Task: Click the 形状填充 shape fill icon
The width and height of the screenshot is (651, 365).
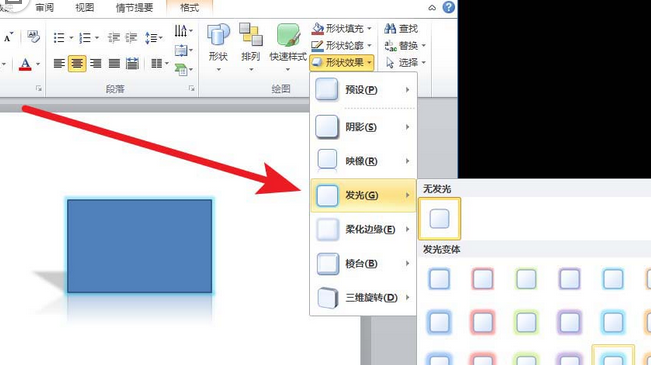Action: (x=318, y=28)
